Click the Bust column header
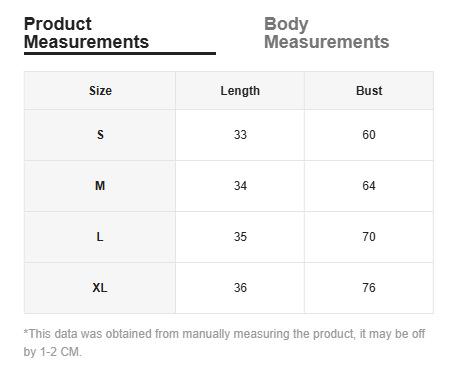This screenshot has height=367, width=457. [369, 91]
